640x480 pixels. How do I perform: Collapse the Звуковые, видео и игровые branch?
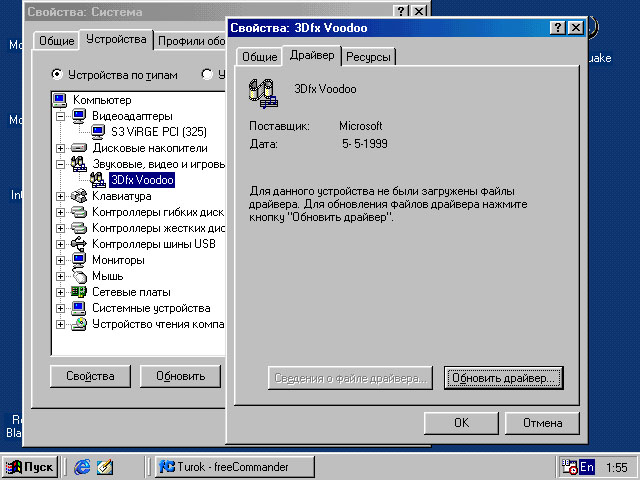60,164
